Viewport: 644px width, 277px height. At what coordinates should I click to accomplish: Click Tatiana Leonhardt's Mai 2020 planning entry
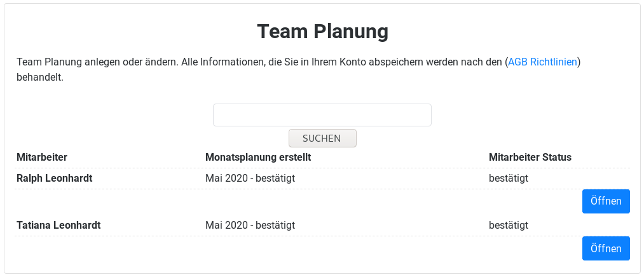click(x=250, y=225)
